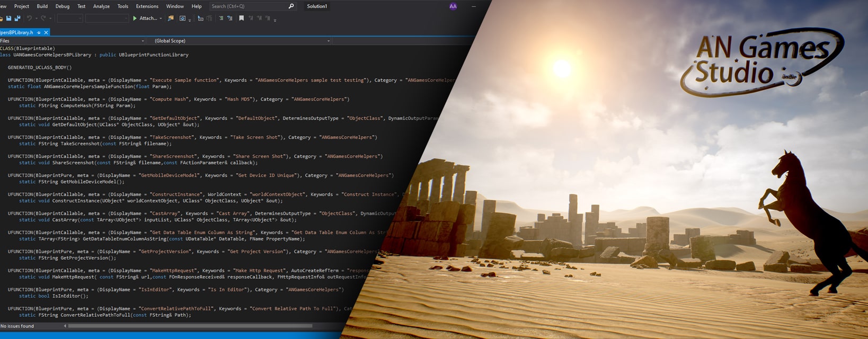Open the Attach button dropdown arrow
The image size is (868, 339).
coord(161,19)
